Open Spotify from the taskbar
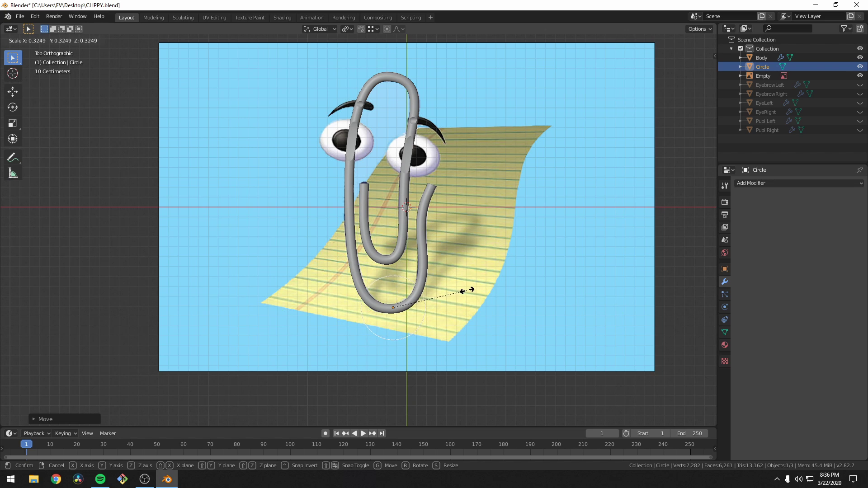 pos(100,479)
